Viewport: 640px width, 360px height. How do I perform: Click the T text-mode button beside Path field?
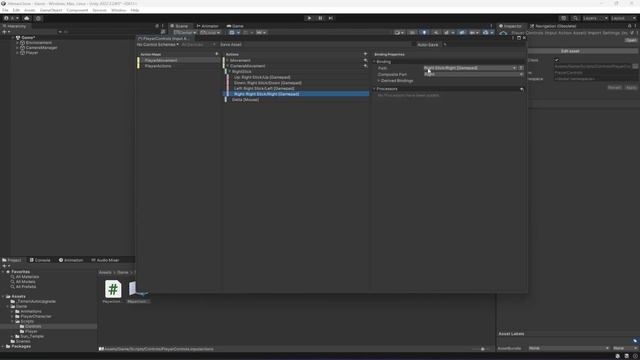point(521,68)
